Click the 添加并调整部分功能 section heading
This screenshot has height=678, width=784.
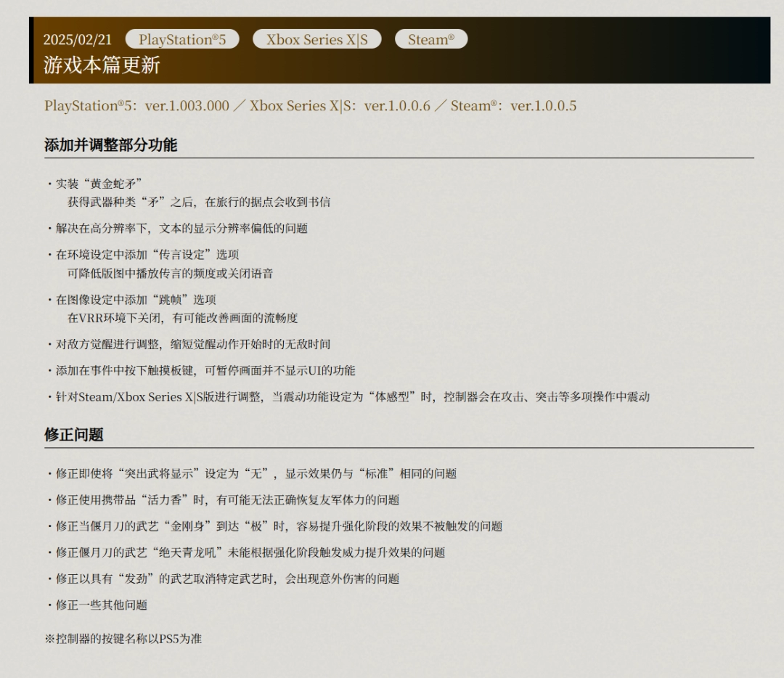pyautogui.click(x=110, y=144)
